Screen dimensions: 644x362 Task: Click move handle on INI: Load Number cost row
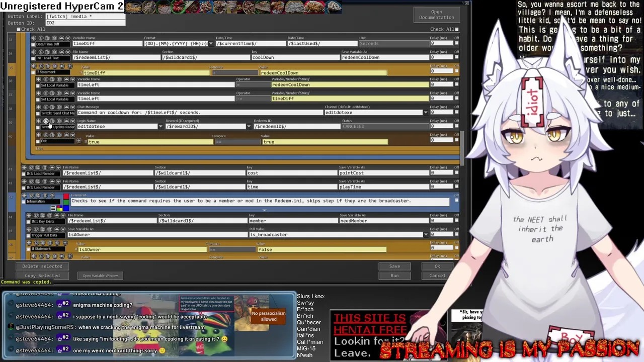[24, 167]
